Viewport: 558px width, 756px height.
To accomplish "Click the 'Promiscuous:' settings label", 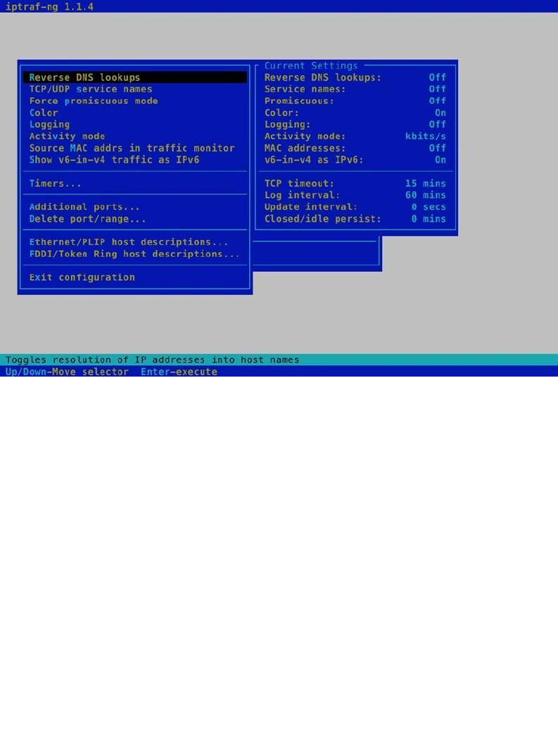I will coord(299,101).
